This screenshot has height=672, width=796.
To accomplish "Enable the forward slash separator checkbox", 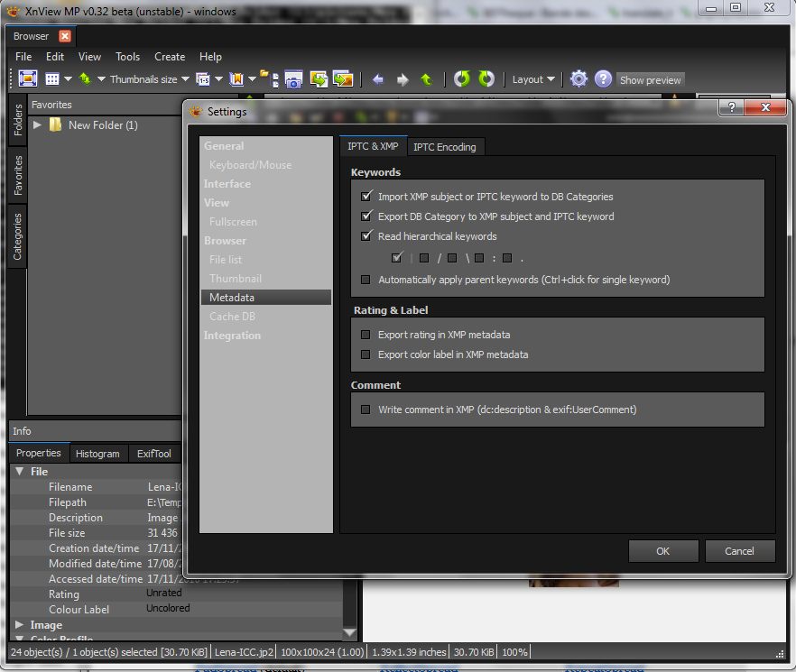I will pos(424,258).
